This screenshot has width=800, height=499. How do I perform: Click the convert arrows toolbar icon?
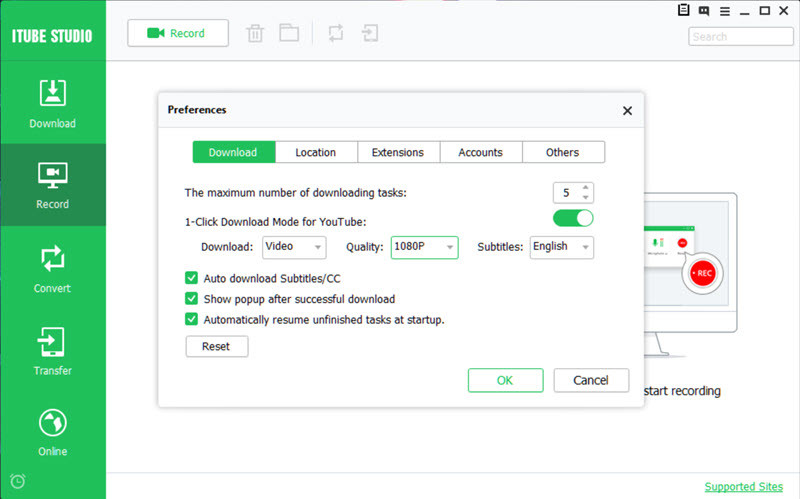coord(336,33)
